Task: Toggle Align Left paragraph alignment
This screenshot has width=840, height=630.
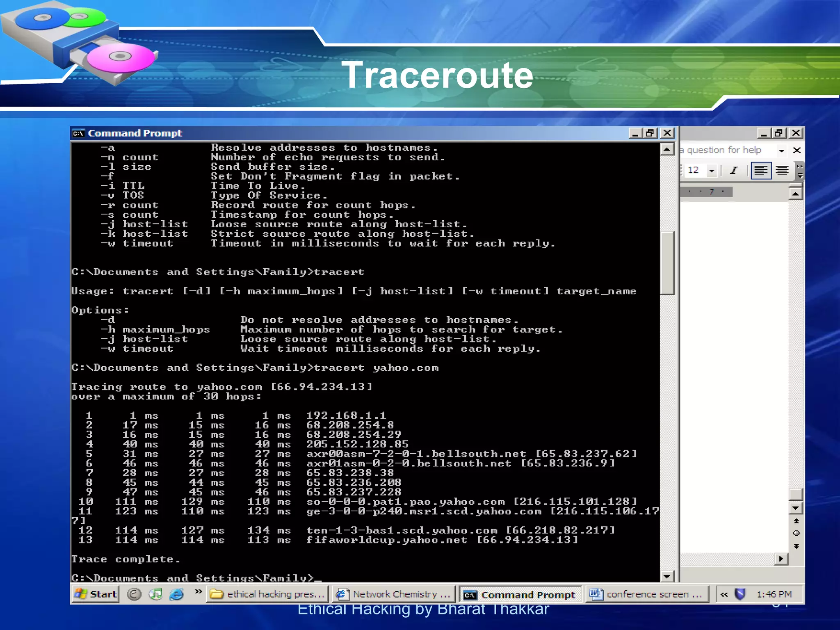Action: (761, 170)
